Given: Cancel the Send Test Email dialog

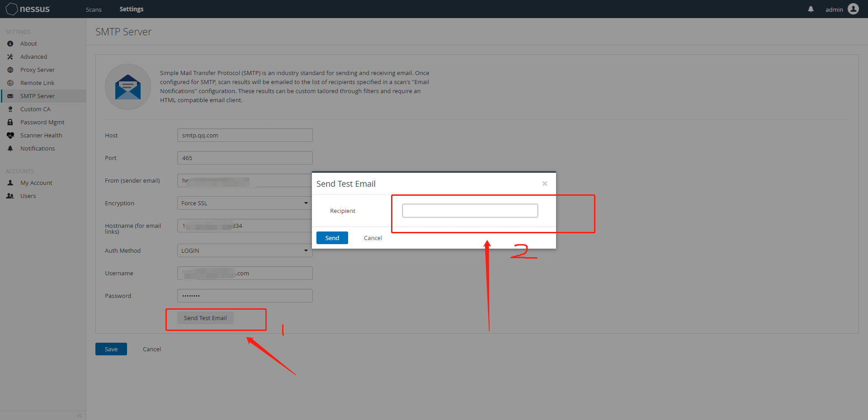Looking at the screenshot, I should coord(373,238).
